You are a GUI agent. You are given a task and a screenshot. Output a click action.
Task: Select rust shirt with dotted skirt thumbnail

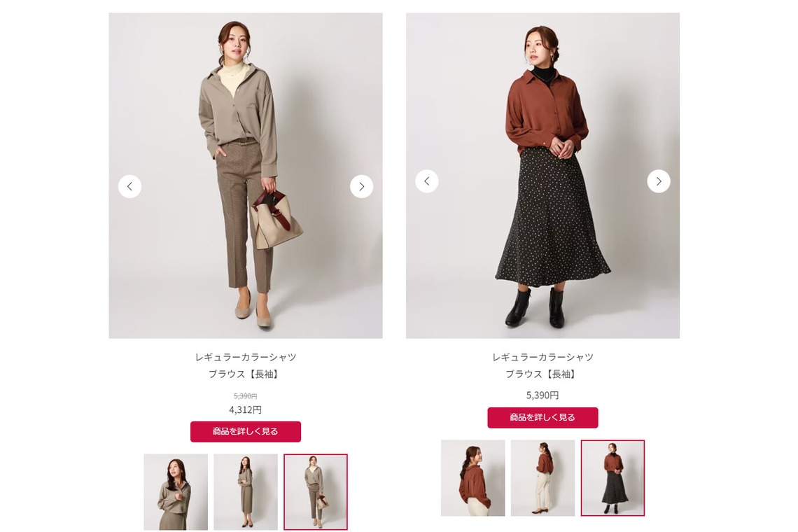click(x=612, y=478)
